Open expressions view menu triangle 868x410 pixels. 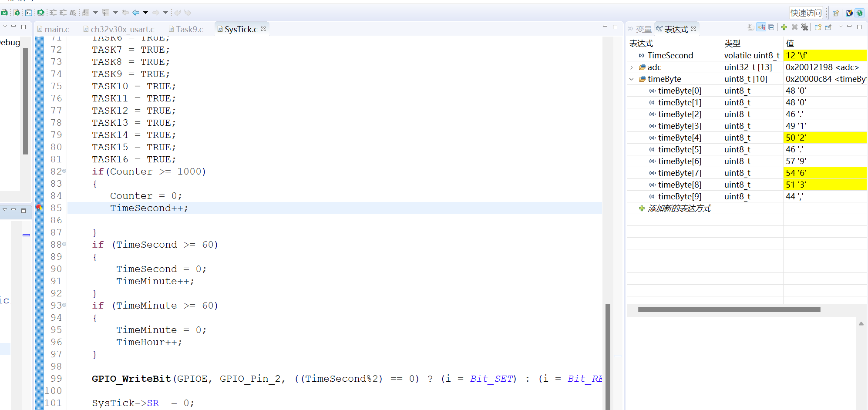point(841,26)
